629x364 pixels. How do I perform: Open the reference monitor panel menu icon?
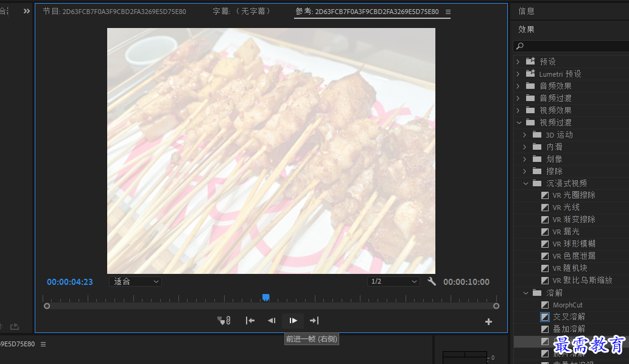click(448, 12)
